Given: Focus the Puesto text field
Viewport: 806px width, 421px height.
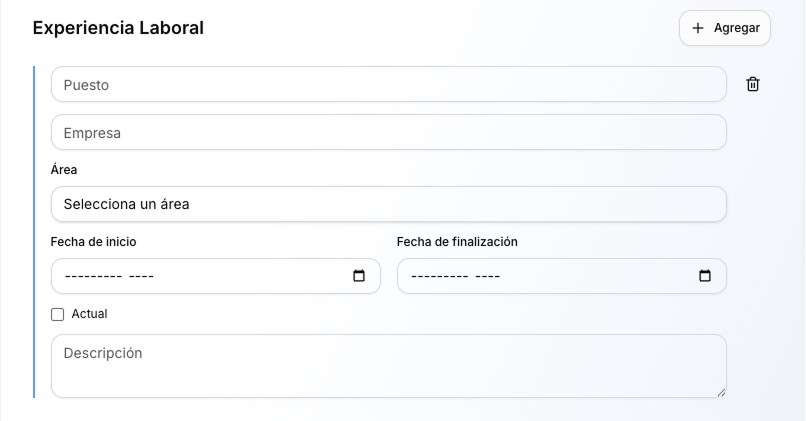Looking at the screenshot, I should pyautogui.click(x=388, y=85).
